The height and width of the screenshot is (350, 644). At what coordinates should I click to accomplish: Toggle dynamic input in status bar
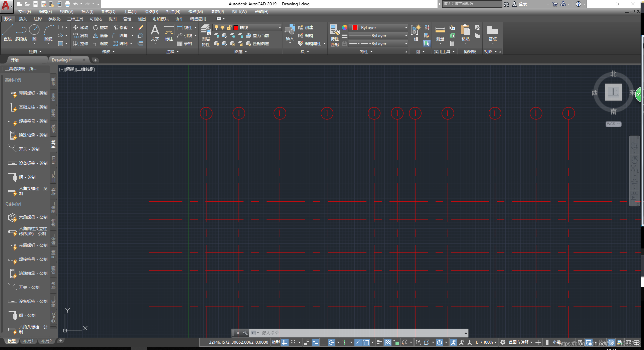click(315, 342)
